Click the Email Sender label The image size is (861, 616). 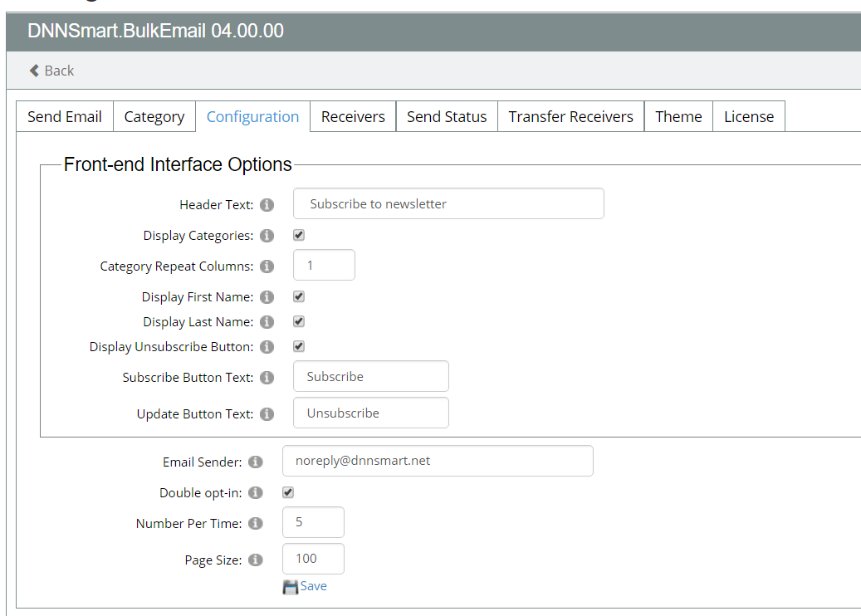202,462
